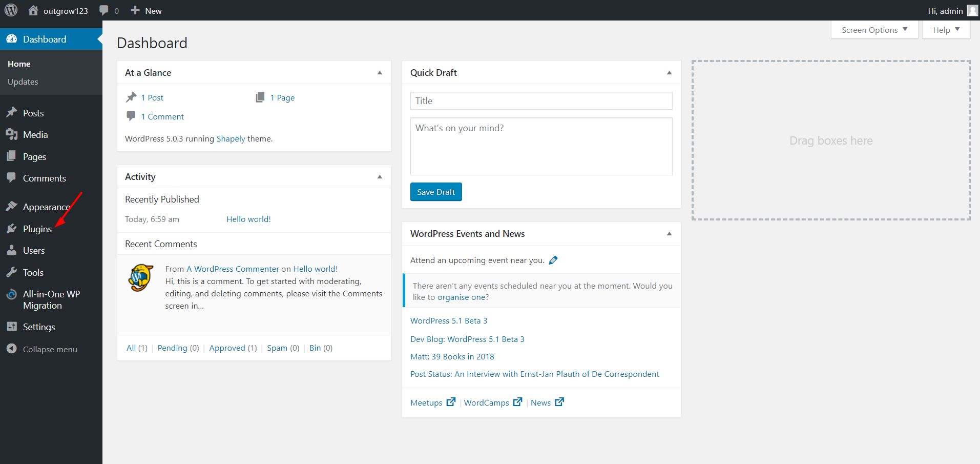Filter comments by Spam (0)

(x=283, y=348)
